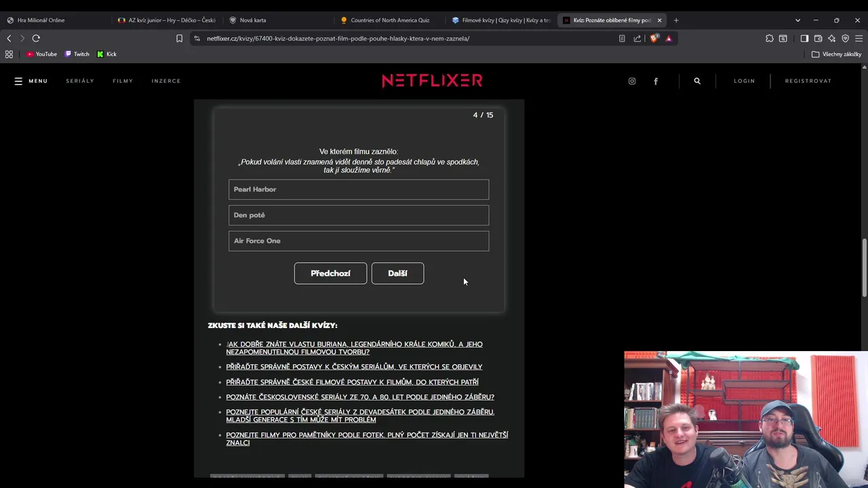Click the 4 / 15 question counter
868x488 pixels.
point(483,115)
